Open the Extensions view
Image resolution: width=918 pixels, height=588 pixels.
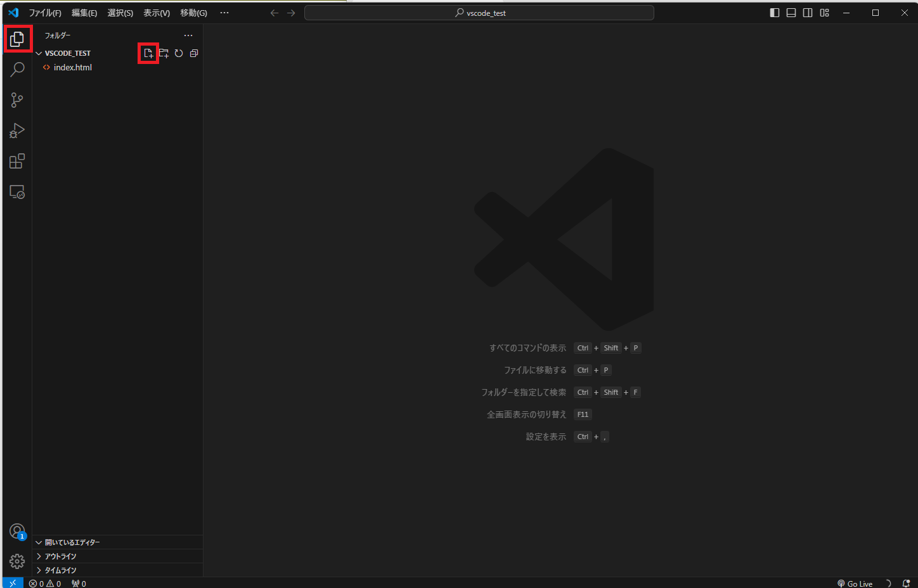tap(17, 161)
